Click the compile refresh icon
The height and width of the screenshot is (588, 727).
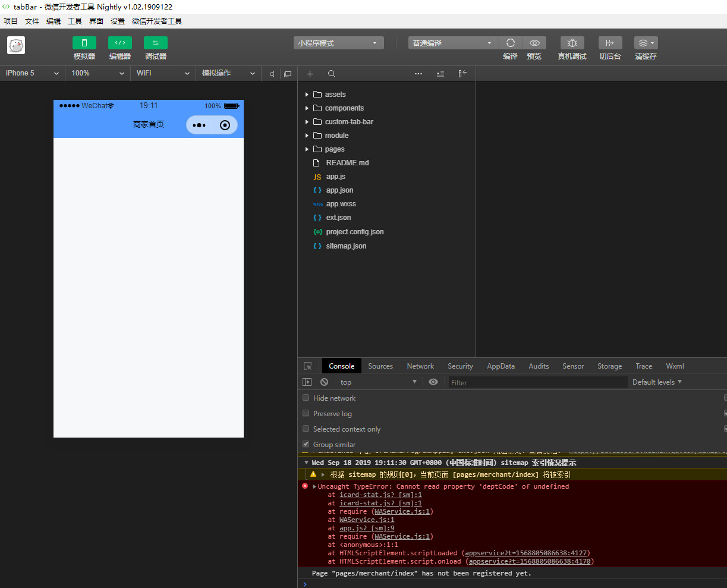click(x=510, y=43)
